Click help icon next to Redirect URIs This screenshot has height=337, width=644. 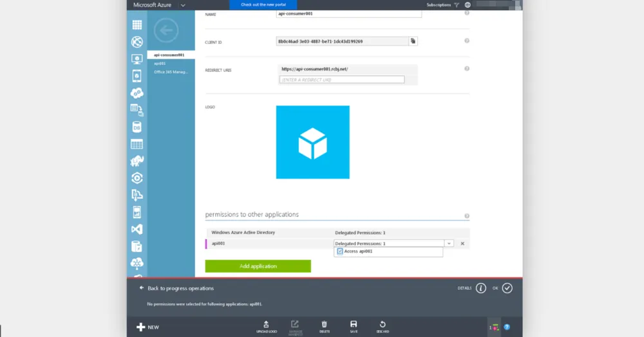tap(466, 68)
